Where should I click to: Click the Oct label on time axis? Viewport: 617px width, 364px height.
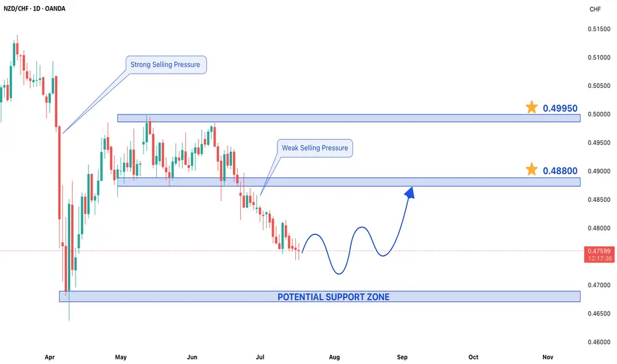pyautogui.click(x=473, y=357)
